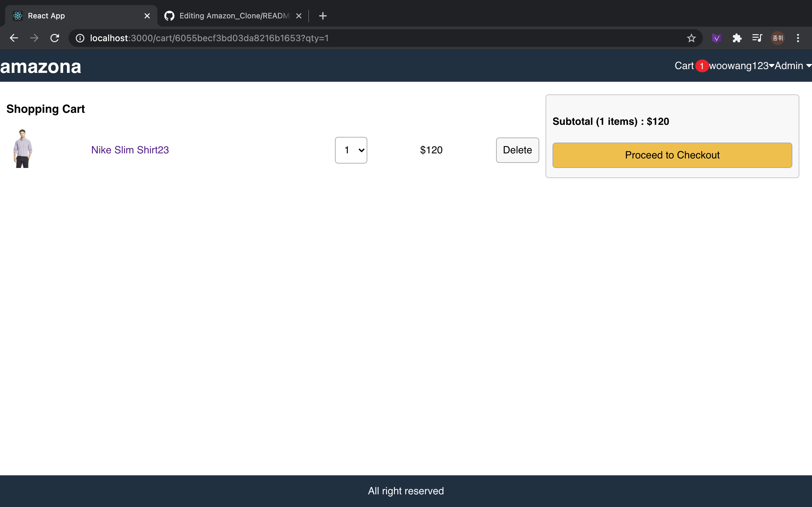Click the purple V extension icon
This screenshot has width=812, height=507.
(x=717, y=38)
